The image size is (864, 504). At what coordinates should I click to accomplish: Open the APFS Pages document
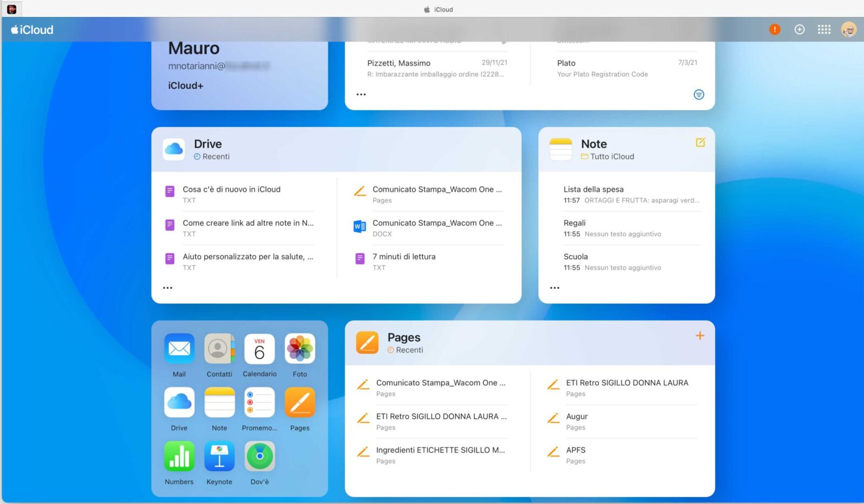[622, 455]
